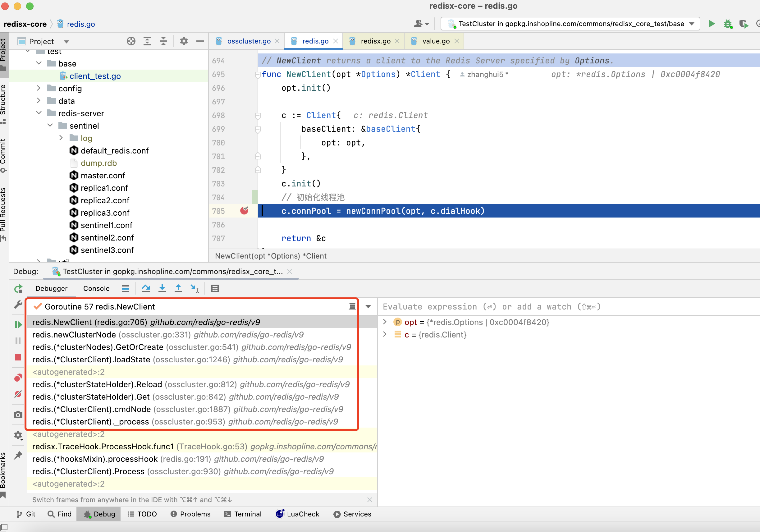Viewport: 760px width, 532px height.
Task: Open client_test.go in project tree
Action: click(x=95, y=76)
